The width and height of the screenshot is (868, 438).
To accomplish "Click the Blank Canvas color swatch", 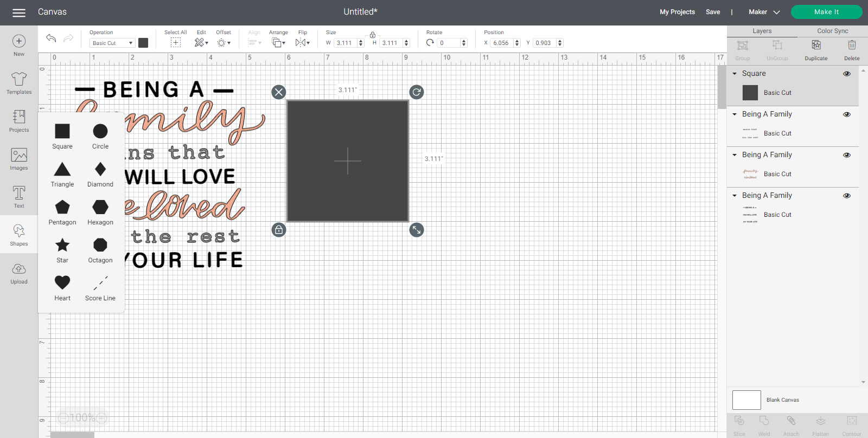I will click(x=746, y=400).
